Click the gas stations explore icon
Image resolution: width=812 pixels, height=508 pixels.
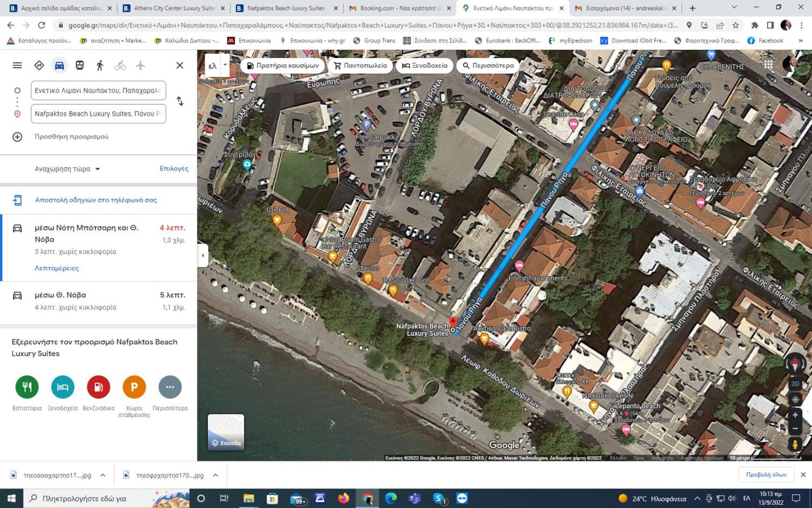point(98,387)
